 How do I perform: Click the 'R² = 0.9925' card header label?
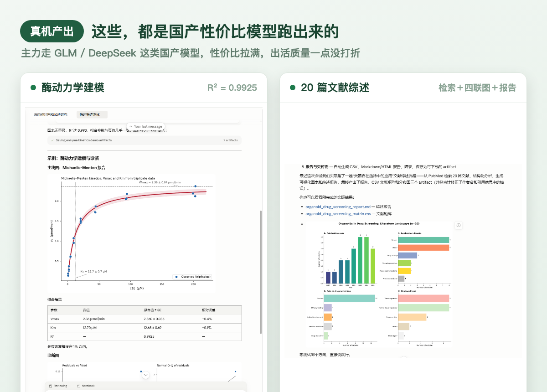(232, 88)
